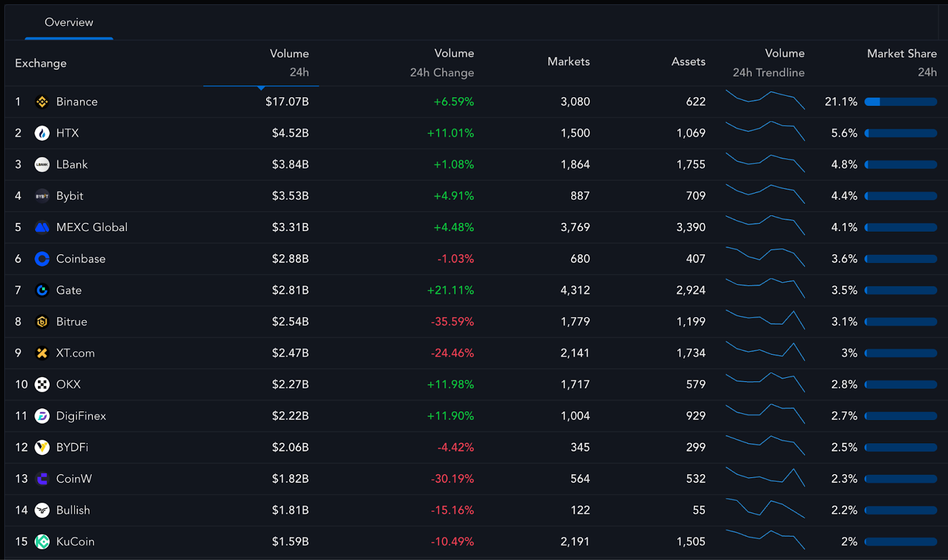Click the Bybit exchange icon
Screen dimensions: 948x560
coord(41,196)
